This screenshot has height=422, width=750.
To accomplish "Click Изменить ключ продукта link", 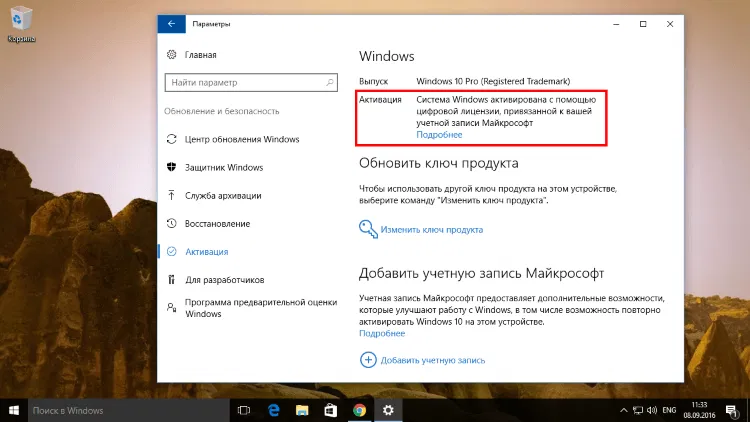I will coord(432,230).
